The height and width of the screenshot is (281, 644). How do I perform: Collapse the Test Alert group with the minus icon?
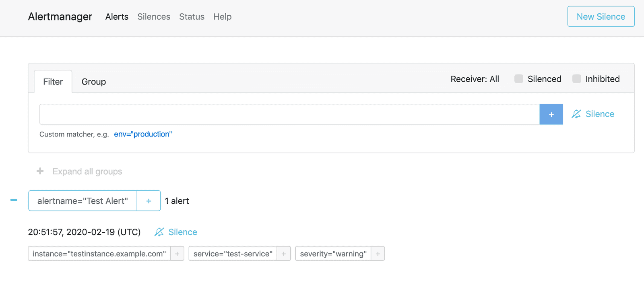click(14, 200)
